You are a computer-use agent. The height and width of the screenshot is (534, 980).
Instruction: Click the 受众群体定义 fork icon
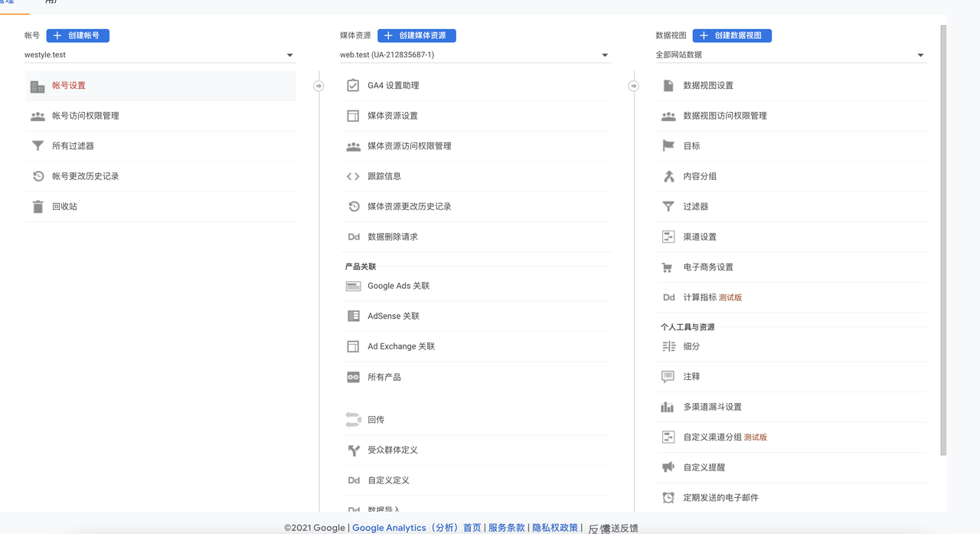pos(353,450)
